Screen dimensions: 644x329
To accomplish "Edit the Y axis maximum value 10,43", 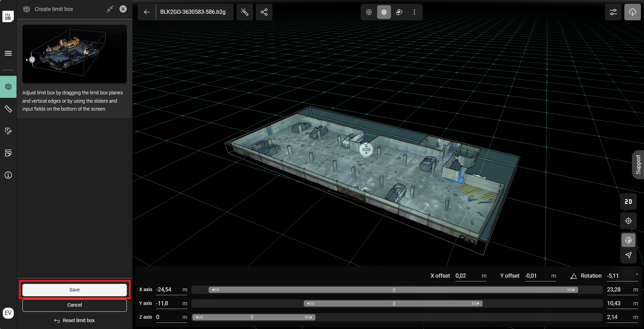I will pyautogui.click(x=623, y=304).
